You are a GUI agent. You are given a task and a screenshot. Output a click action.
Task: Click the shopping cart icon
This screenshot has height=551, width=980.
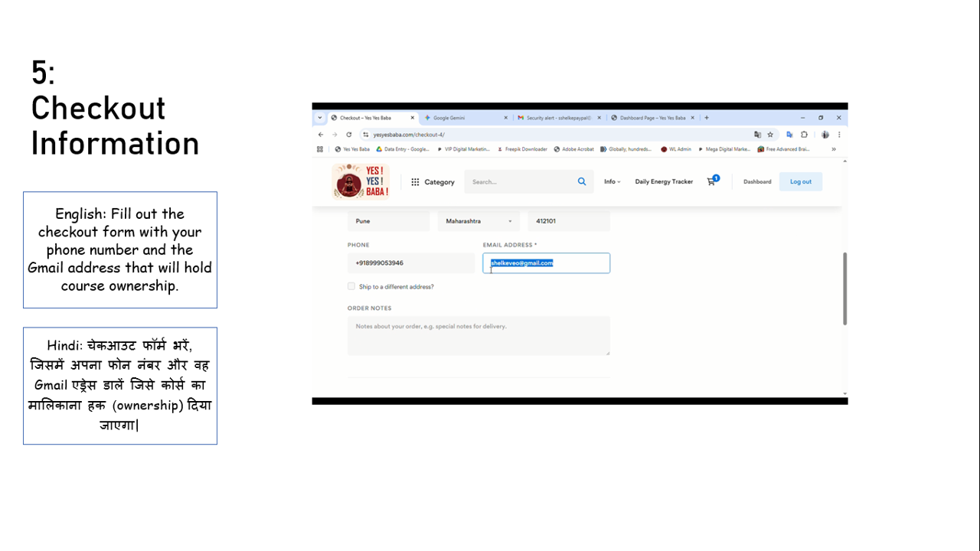click(711, 181)
